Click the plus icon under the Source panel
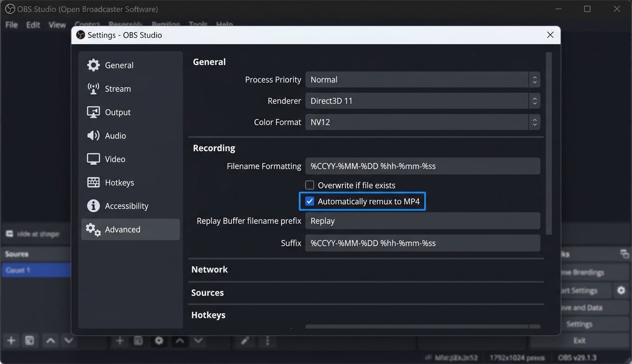 pyautogui.click(x=11, y=341)
